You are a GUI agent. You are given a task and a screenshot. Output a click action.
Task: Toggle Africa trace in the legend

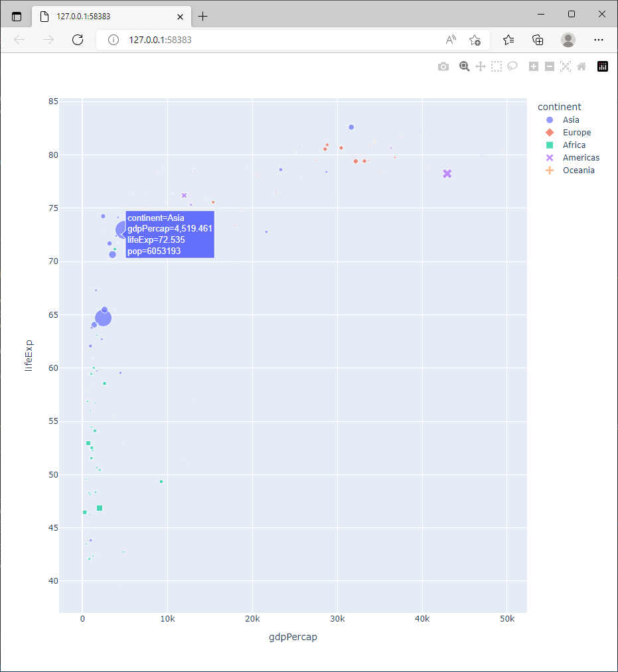point(574,145)
